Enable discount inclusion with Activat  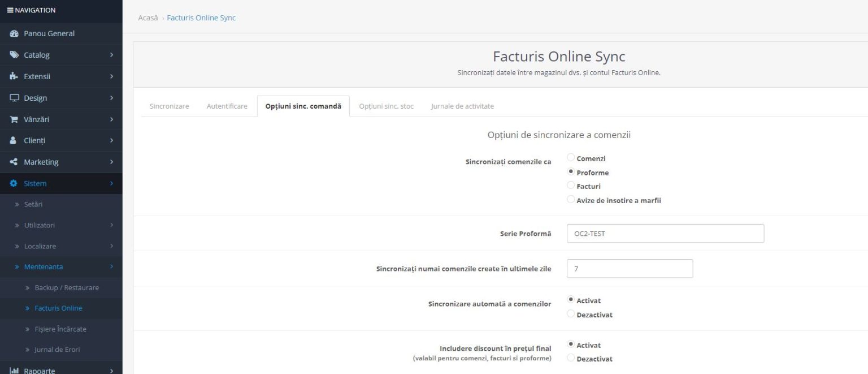tap(571, 344)
